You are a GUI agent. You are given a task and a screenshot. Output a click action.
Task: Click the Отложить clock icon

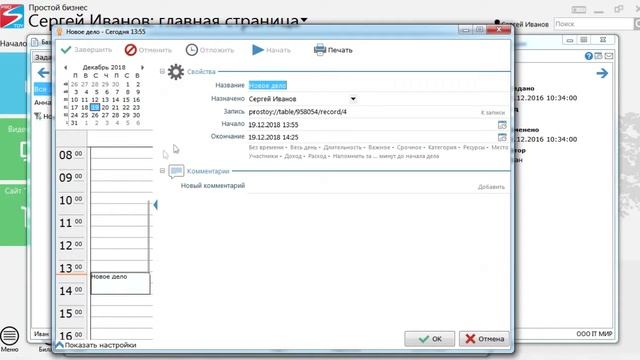click(x=191, y=50)
